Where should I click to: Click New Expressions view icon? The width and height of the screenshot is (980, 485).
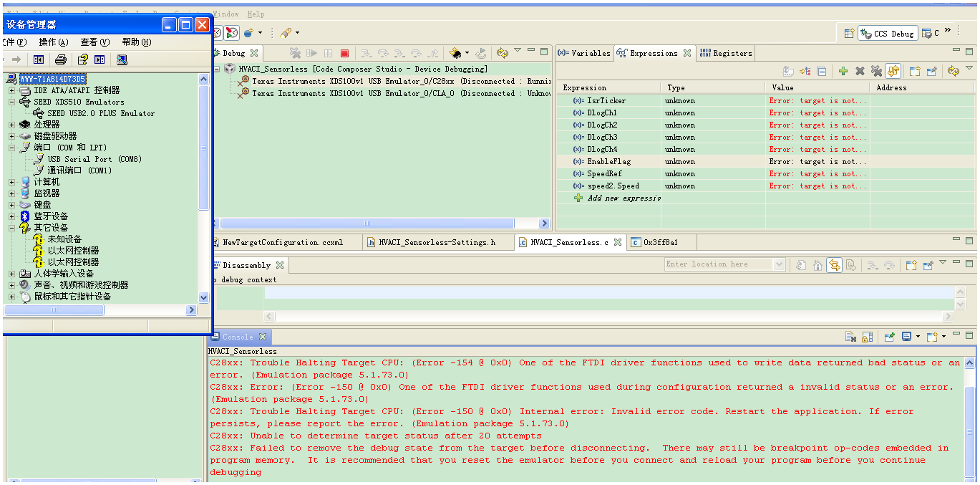pos(914,71)
